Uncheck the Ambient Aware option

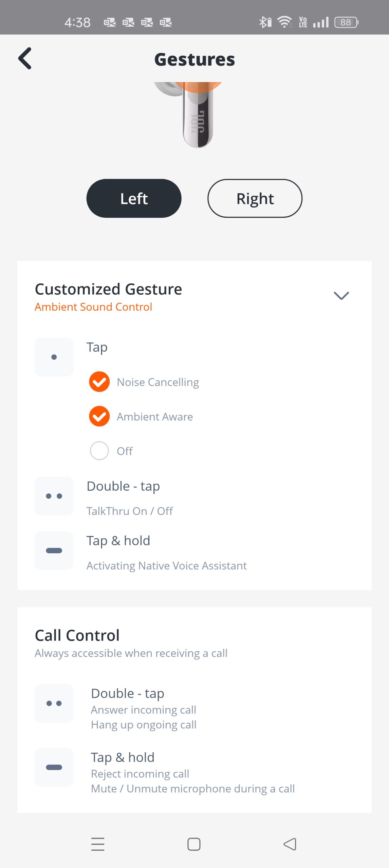pos(99,416)
